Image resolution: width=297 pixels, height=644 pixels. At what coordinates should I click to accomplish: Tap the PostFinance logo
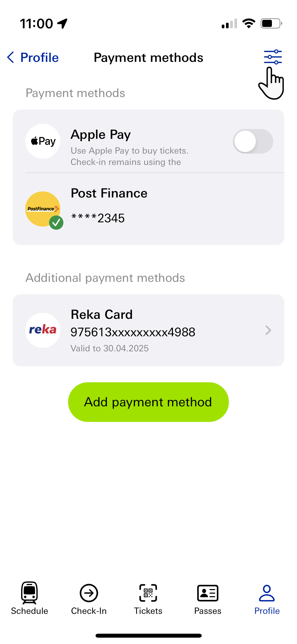click(43, 209)
